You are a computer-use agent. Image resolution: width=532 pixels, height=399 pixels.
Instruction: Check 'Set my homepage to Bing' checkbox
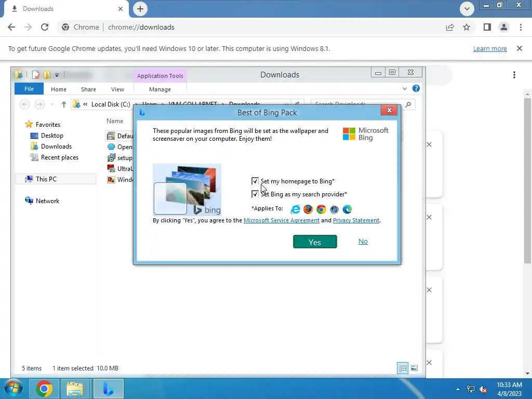(255, 181)
